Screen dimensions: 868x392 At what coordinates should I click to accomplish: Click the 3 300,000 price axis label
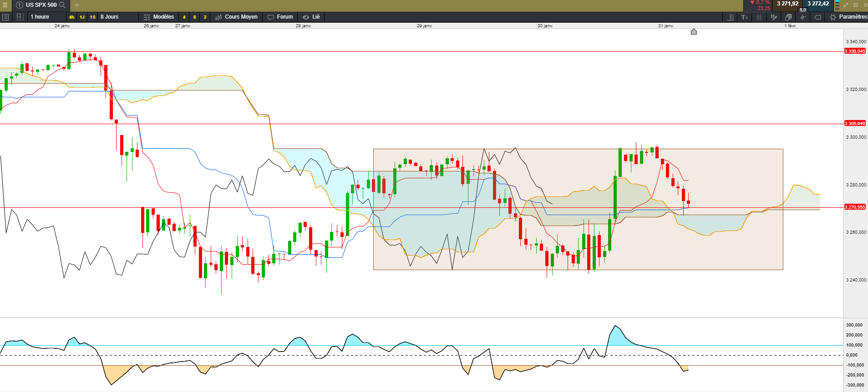tap(856, 137)
